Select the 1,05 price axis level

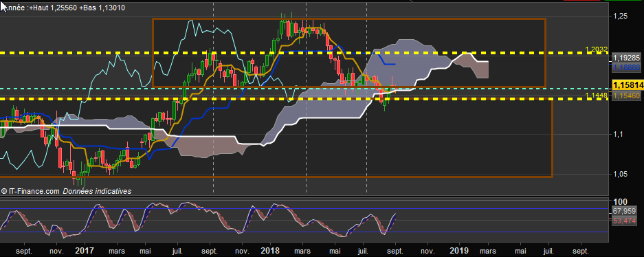coord(620,174)
